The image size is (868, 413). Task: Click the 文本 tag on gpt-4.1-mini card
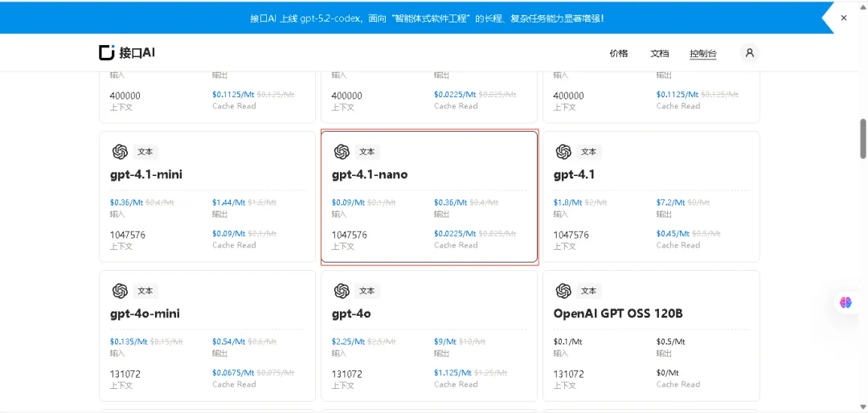tap(145, 152)
